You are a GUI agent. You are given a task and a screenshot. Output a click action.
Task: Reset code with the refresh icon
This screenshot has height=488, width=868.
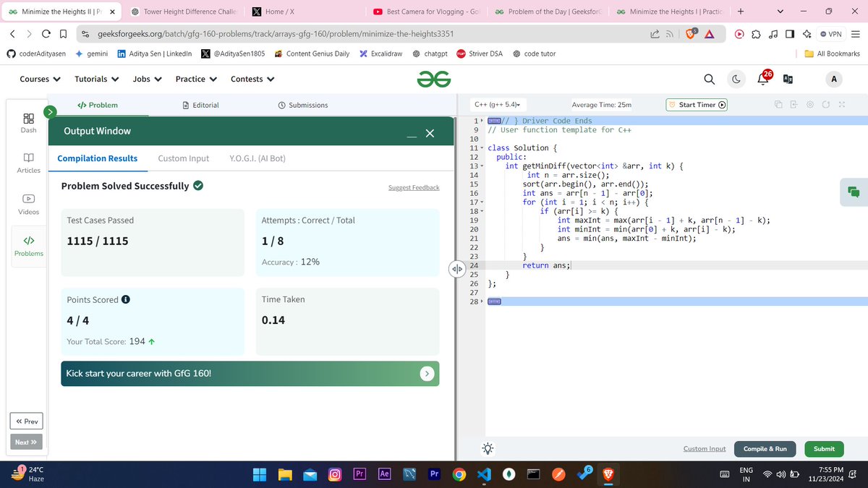[826, 105]
